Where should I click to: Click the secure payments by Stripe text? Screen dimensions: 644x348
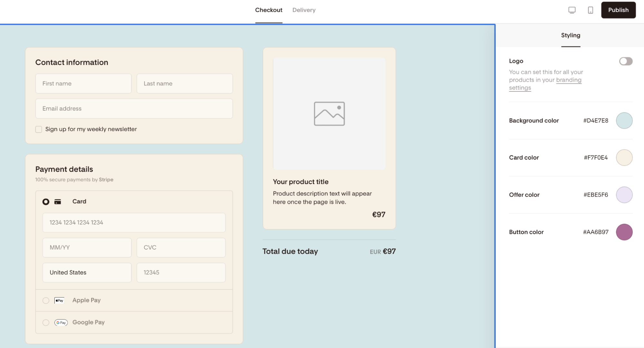[74, 180]
